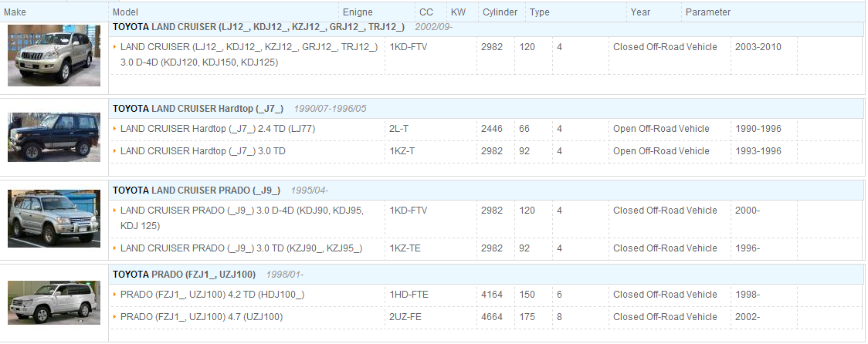The width and height of the screenshot is (868, 344).
Task: Open LAND CRUISER PRADO 3.0 D-4D (KDJ90) model
Action: (242, 218)
